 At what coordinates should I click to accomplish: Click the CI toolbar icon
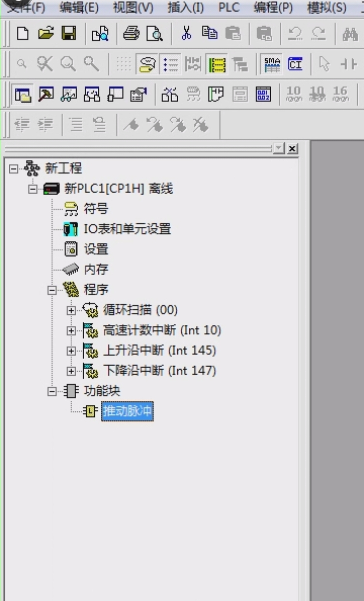pos(295,64)
